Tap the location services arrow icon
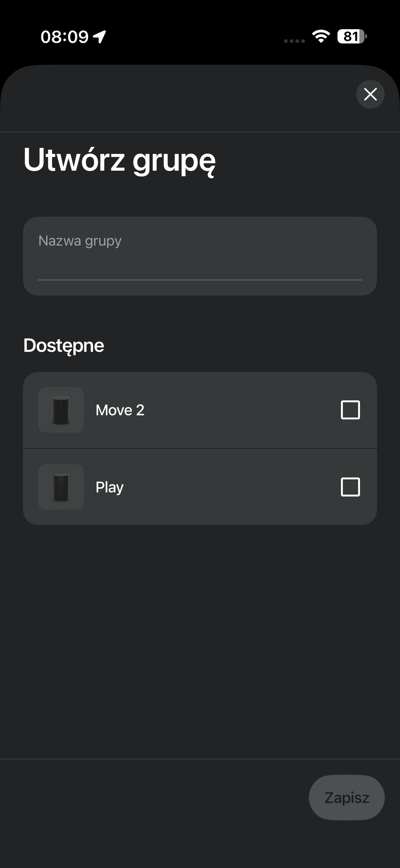Image resolution: width=400 pixels, height=868 pixels. click(100, 36)
